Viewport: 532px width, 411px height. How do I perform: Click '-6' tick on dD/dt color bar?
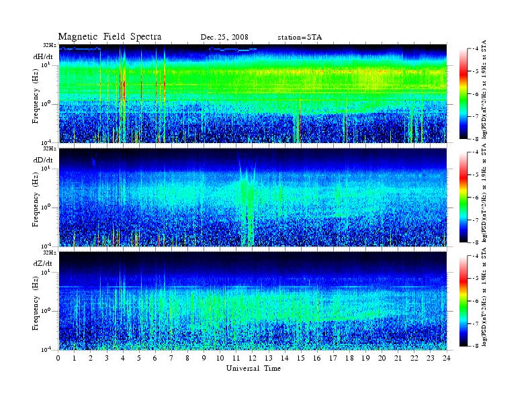[x=476, y=197]
